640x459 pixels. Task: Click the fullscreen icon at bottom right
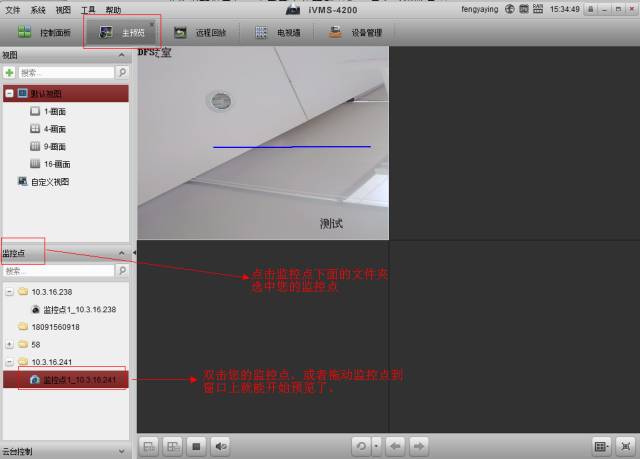(626, 446)
